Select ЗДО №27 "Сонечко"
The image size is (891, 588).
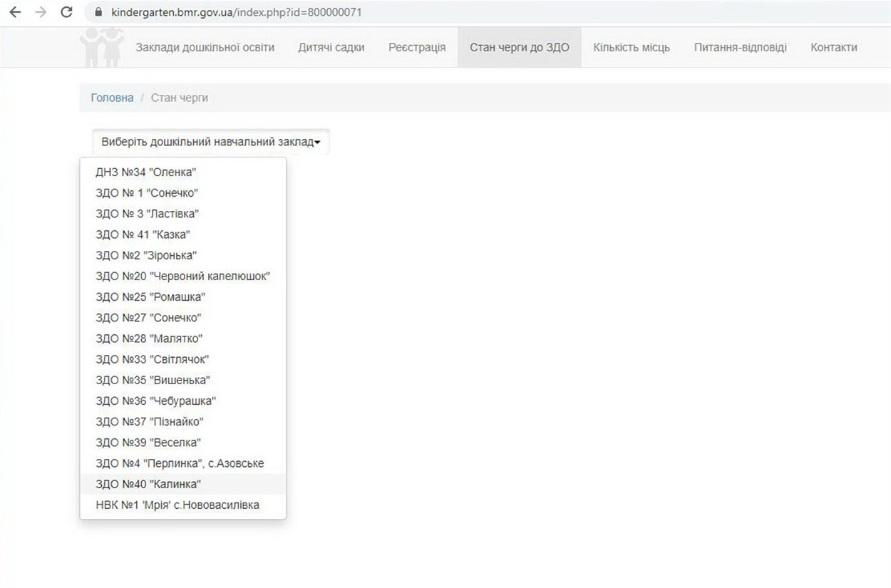182,318
